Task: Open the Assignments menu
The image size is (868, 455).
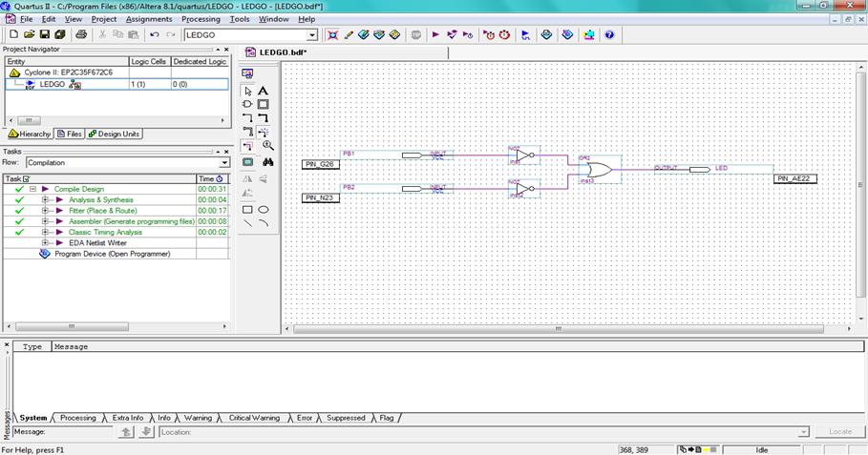Action: click(x=149, y=19)
